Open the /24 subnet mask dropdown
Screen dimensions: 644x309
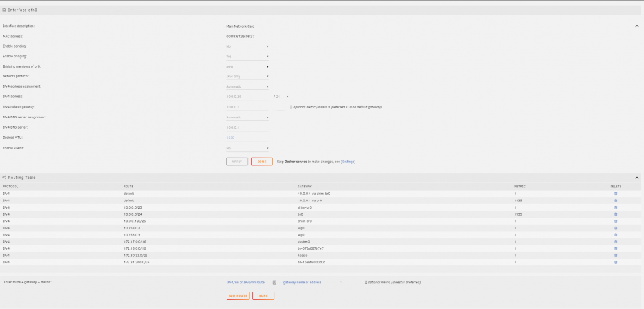point(281,97)
